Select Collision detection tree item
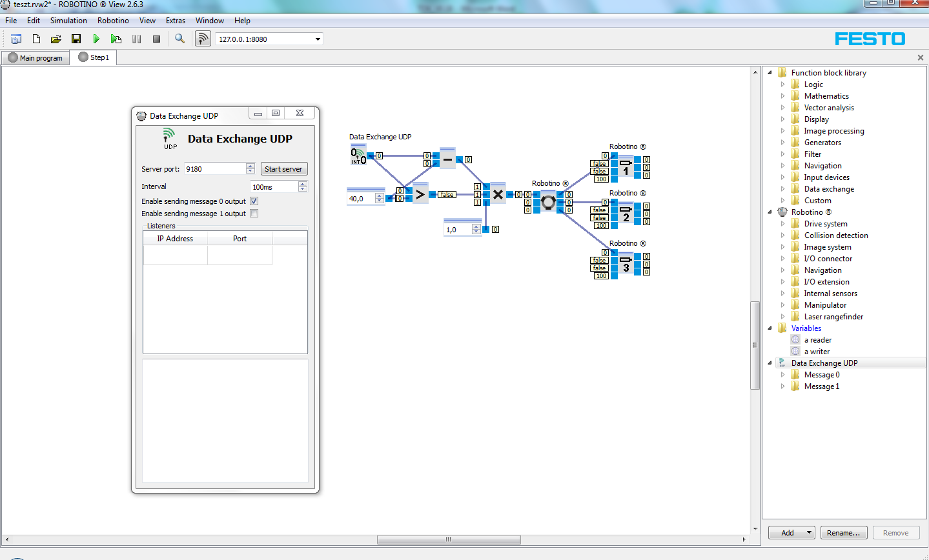This screenshot has height=560, width=929. click(836, 235)
